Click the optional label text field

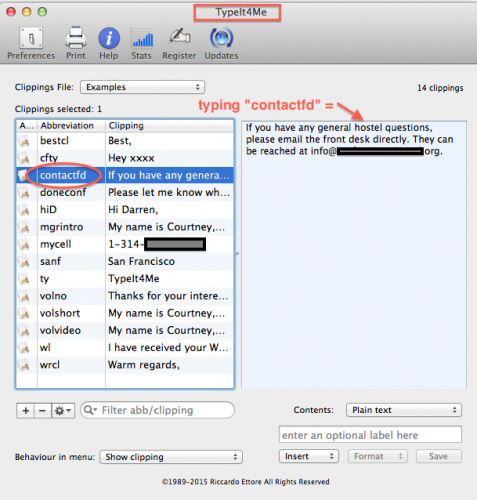click(x=370, y=435)
